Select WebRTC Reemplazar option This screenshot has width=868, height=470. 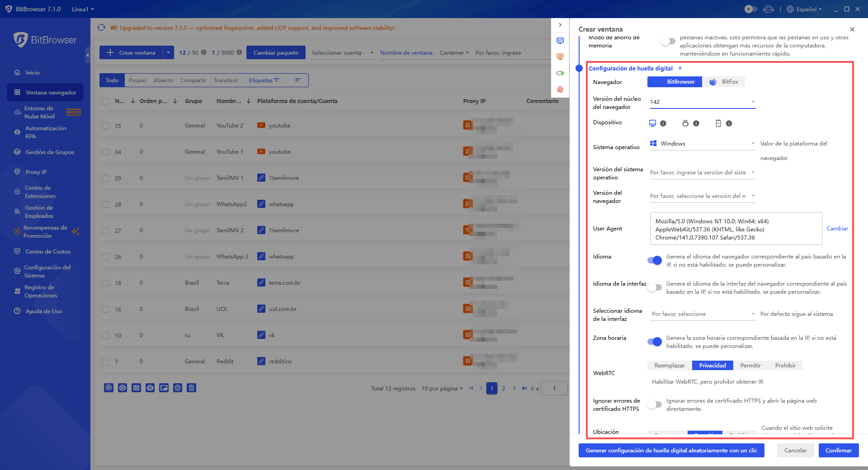[670, 365]
